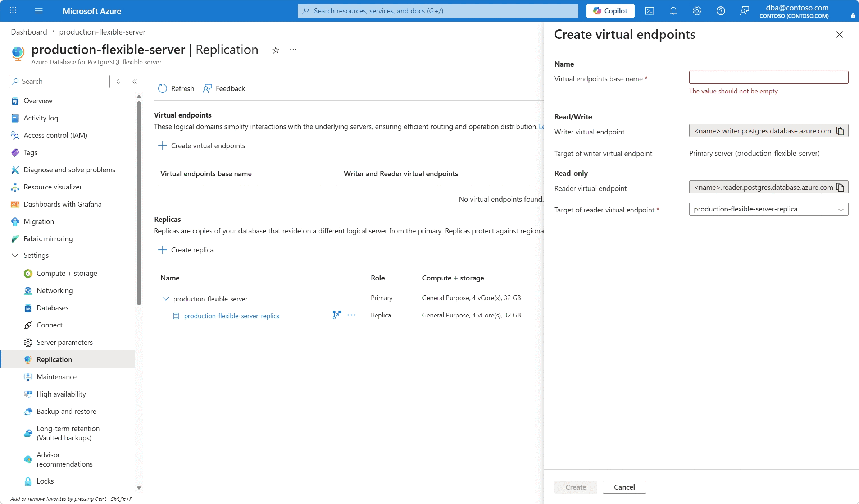Collapse the left navigation menu
Viewport: 859px width, 504px height.
pos(135,82)
